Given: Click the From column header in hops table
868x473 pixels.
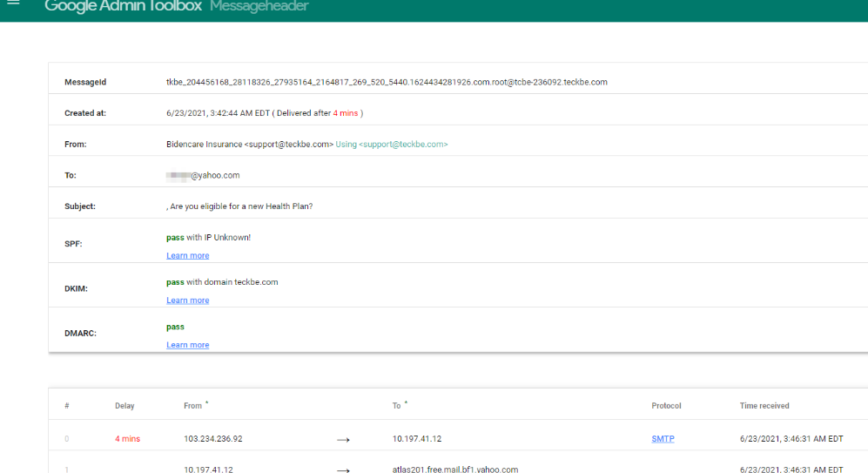Looking at the screenshot, I should coord(192,405).
